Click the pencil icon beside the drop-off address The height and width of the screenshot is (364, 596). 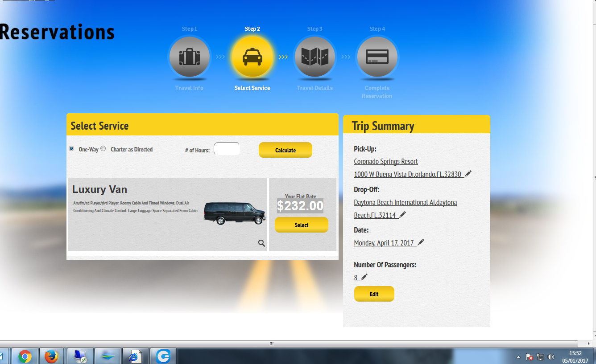point(402,215)
